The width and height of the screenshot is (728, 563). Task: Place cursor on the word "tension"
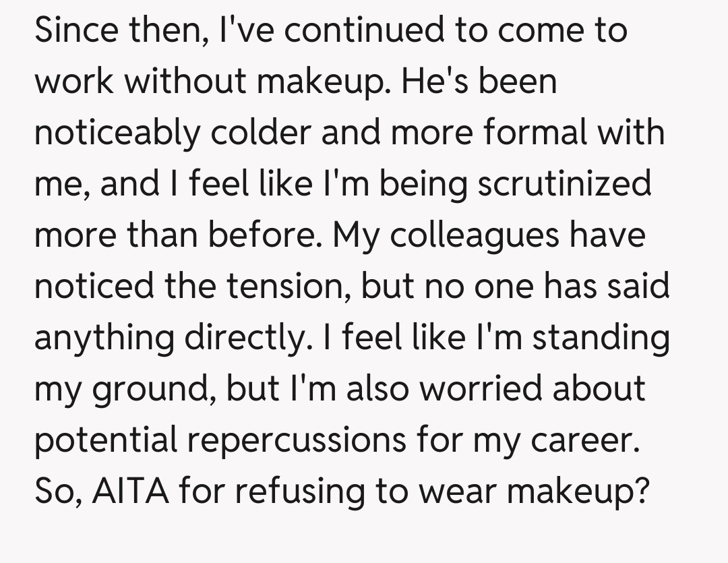pyautogui.click(x=286, y=287)
